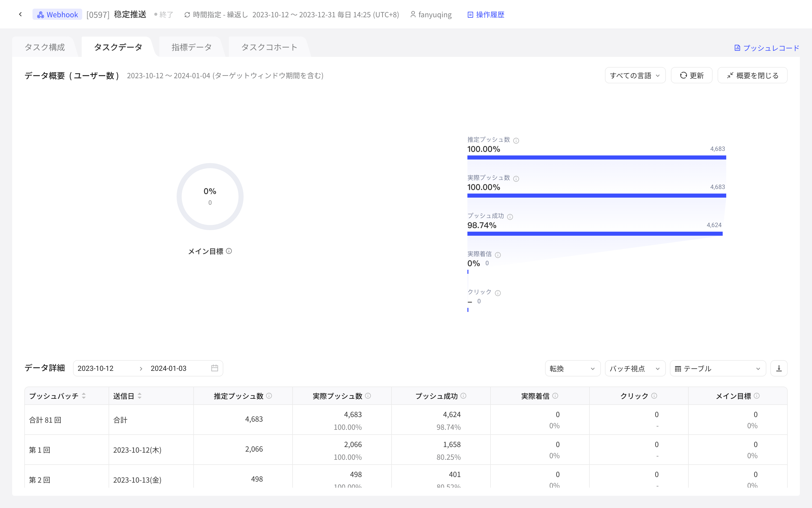This screenshot has width=812, height=508.
Task: Click the download icon button
Action: [779, 369]
